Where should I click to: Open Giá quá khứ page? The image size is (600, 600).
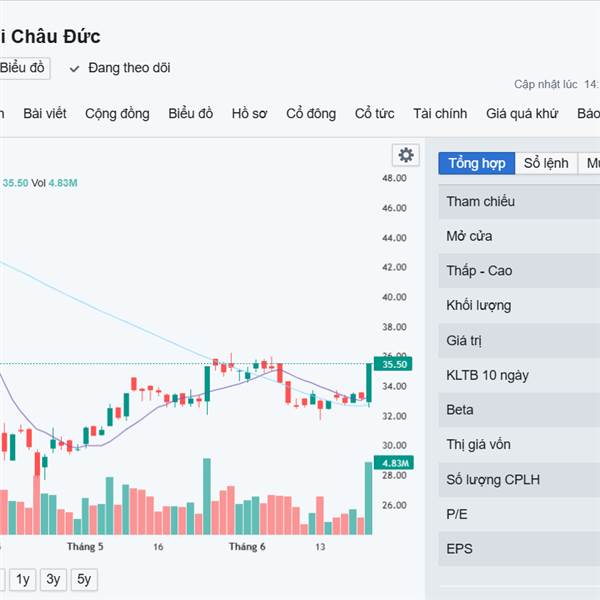coord(522,114)
